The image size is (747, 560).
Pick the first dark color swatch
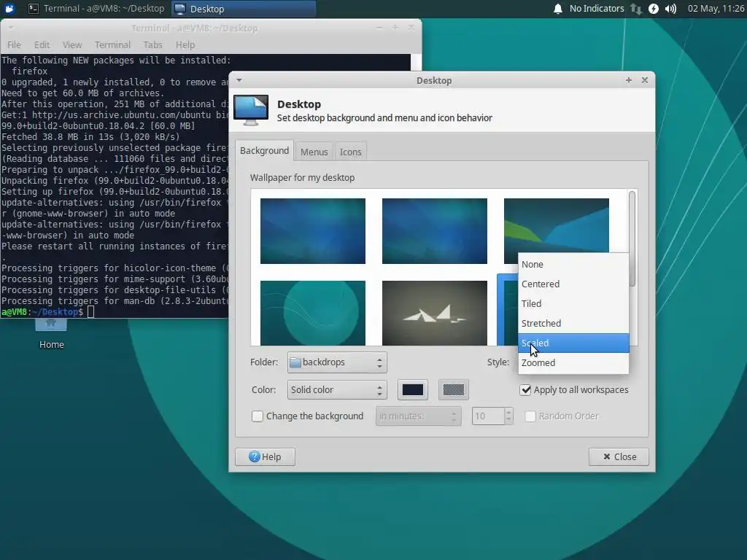[x=413, y=390]
